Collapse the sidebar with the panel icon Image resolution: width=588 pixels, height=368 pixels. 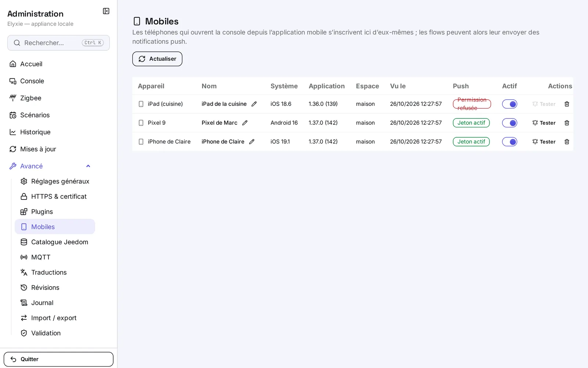coord(106,11)
